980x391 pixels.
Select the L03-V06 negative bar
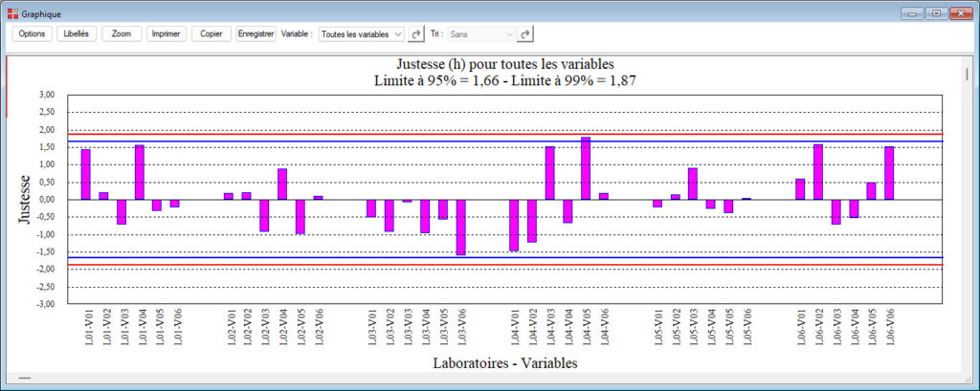coord(460,227)
